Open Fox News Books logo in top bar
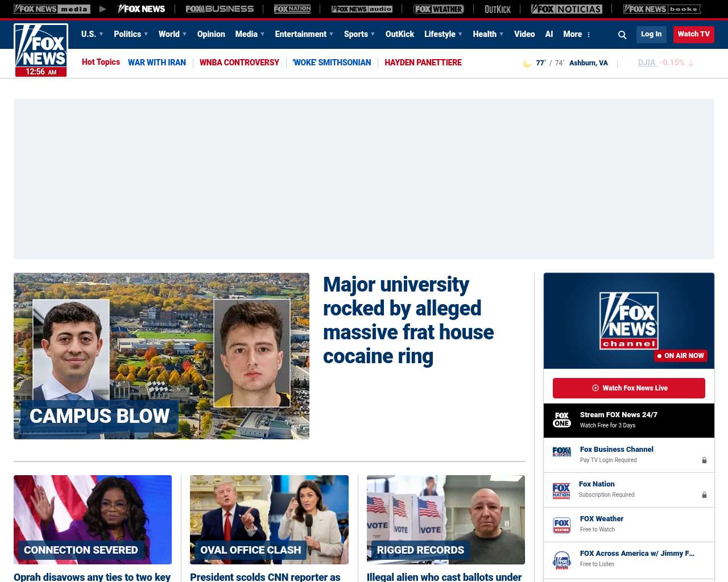 tap(662, 9)
